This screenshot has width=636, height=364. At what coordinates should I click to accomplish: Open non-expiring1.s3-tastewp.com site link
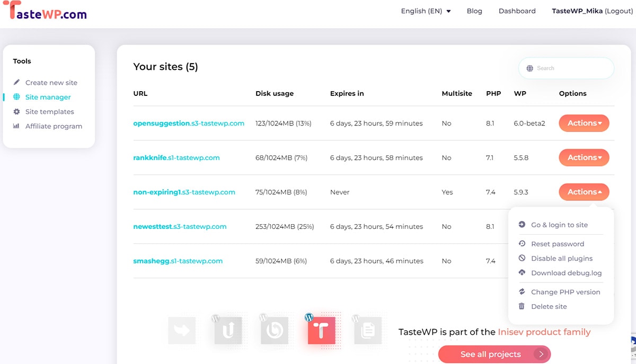pos(184,192)
